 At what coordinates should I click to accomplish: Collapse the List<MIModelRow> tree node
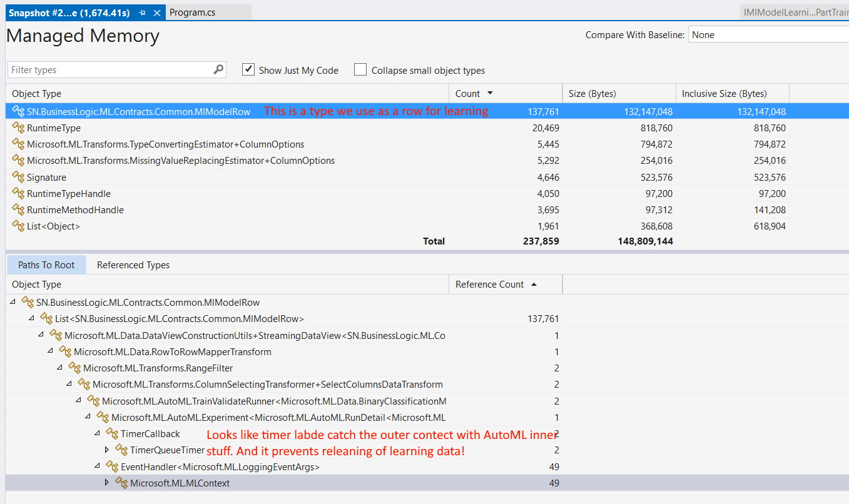click(32, 319)
